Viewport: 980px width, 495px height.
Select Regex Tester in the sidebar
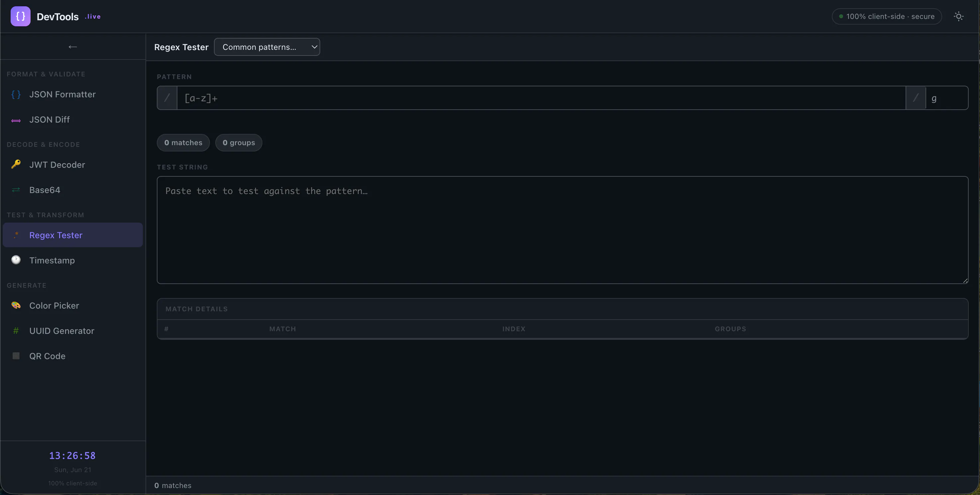tap(73, 235)
